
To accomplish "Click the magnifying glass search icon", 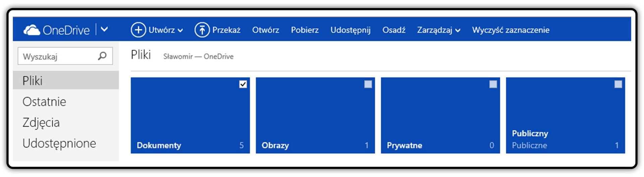I will point(102,56).
